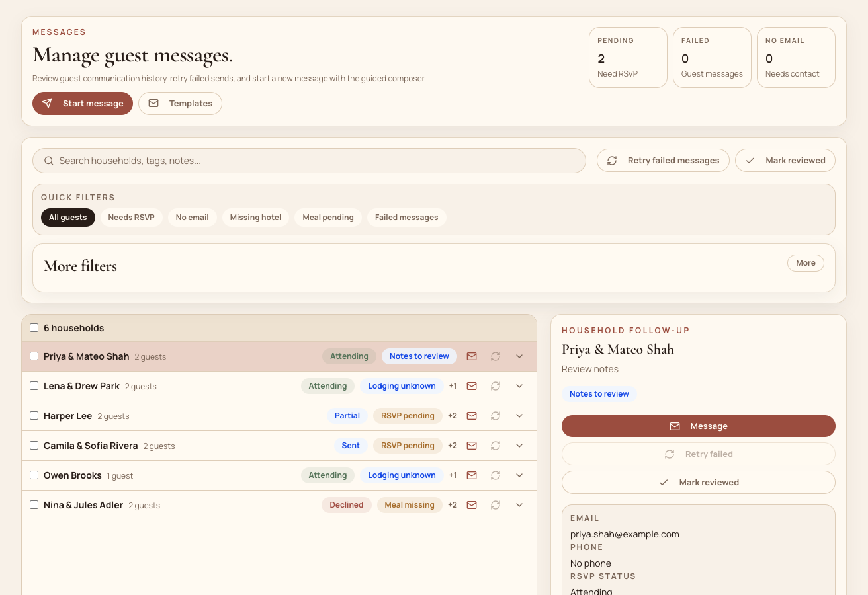
Task: Open More filters with the More button
Action: (x=806, y=263)
